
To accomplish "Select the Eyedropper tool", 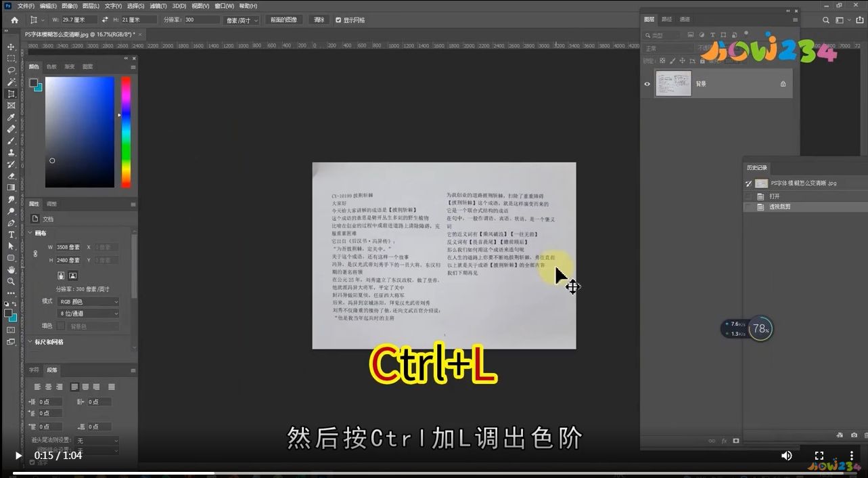I will pos(11,117).
